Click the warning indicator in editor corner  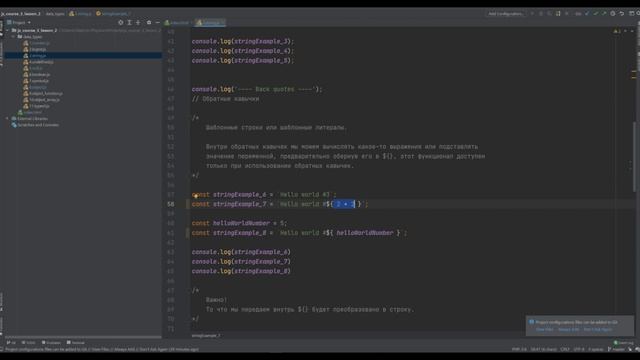tap(617, 31)
